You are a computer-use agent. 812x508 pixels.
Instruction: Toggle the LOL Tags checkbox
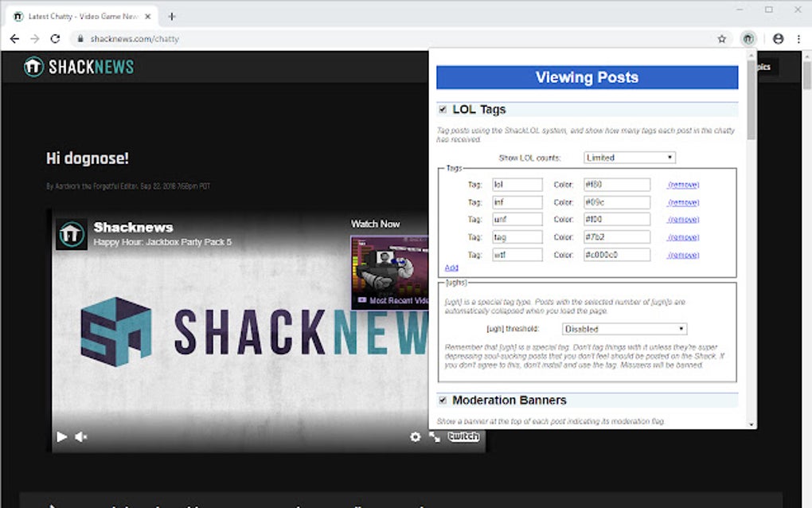(443, 109)
